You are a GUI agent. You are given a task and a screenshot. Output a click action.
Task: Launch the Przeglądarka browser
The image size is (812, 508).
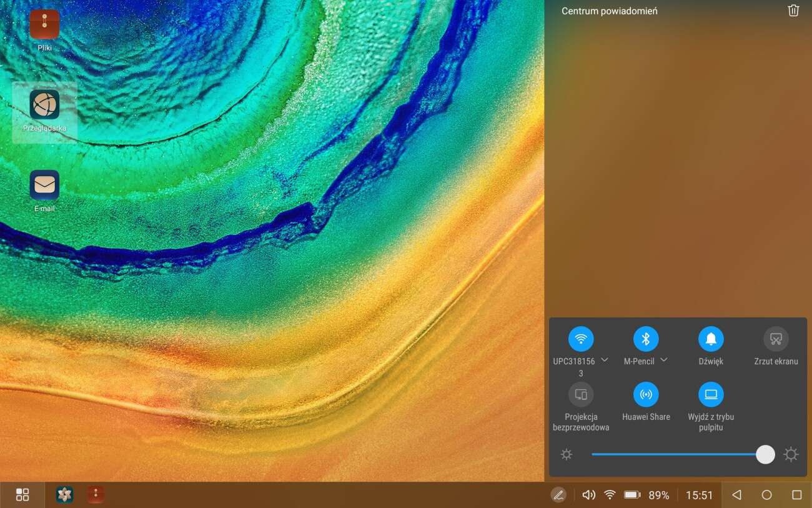(x=44, y=103)
